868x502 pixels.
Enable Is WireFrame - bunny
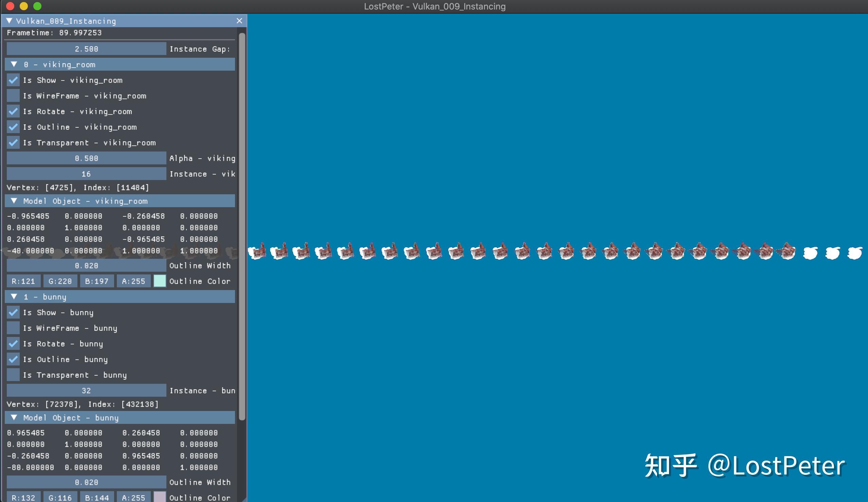tap(13, 328)
